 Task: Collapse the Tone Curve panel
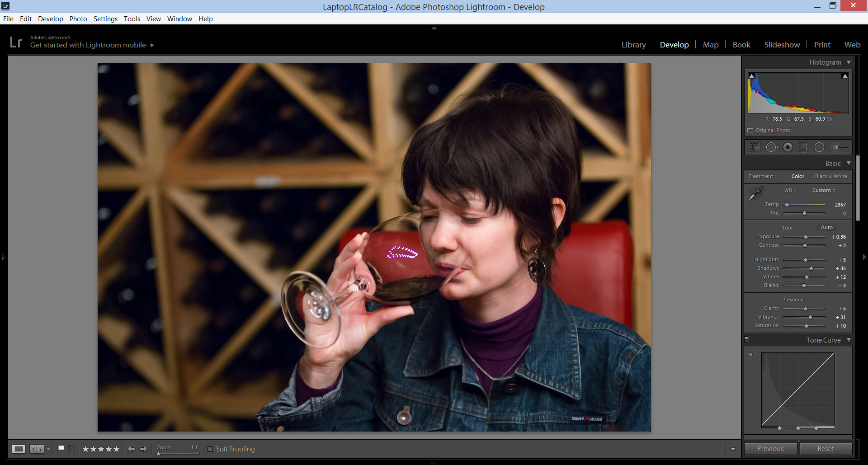849,340
